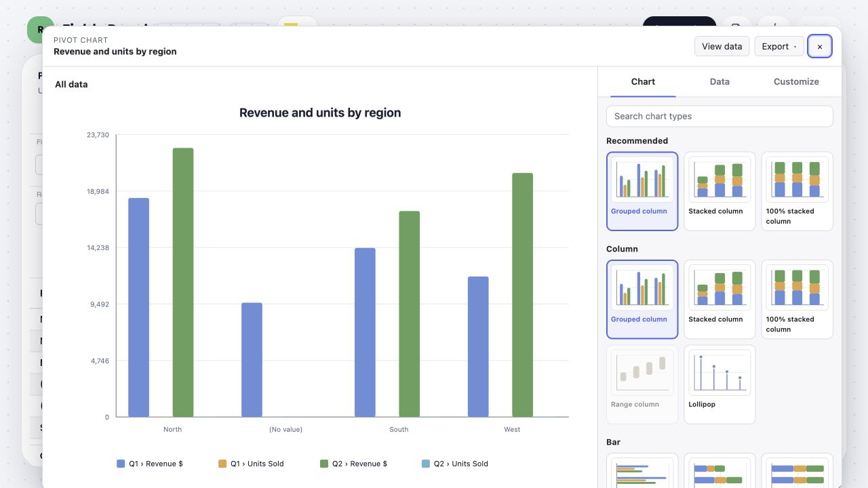Choose Stacked column in the Column section
The height and width of the screenshot is (488, 868).
tap(719, 299)
